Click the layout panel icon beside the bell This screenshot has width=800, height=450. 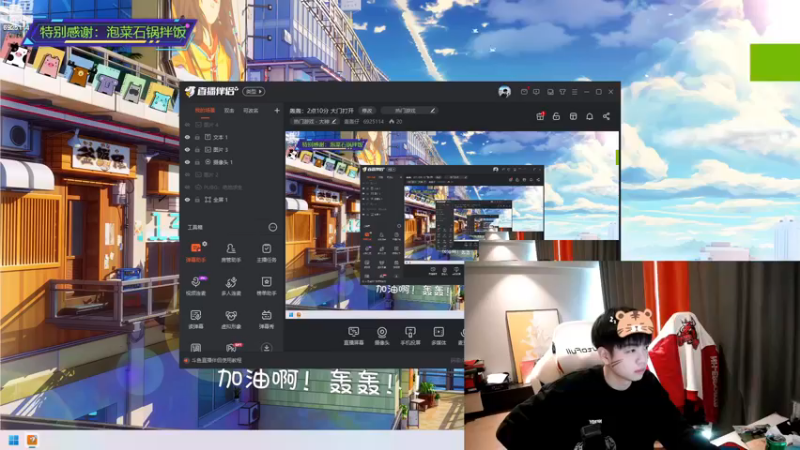coord(573,116)
